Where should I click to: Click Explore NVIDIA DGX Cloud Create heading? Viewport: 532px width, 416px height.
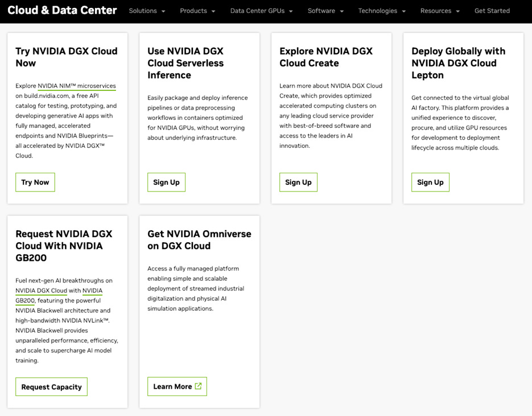click(x=326, y=57)
